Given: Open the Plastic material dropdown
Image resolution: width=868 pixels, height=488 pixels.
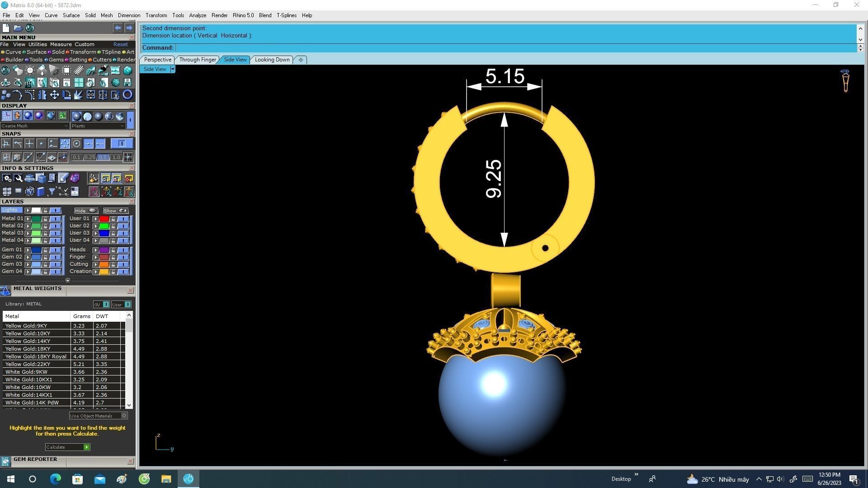Looking at the screenshot, I should pos(122,126).
